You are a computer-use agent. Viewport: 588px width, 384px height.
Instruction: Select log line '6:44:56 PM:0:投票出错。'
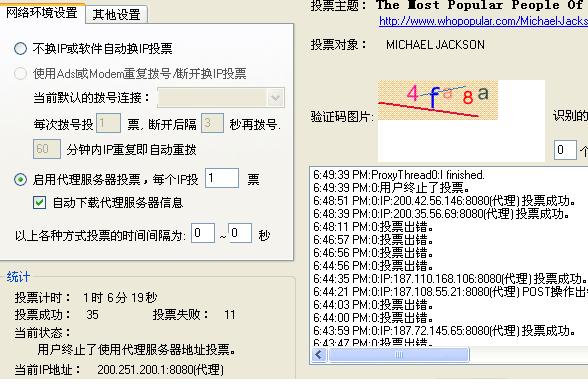[x=374, y=266]
